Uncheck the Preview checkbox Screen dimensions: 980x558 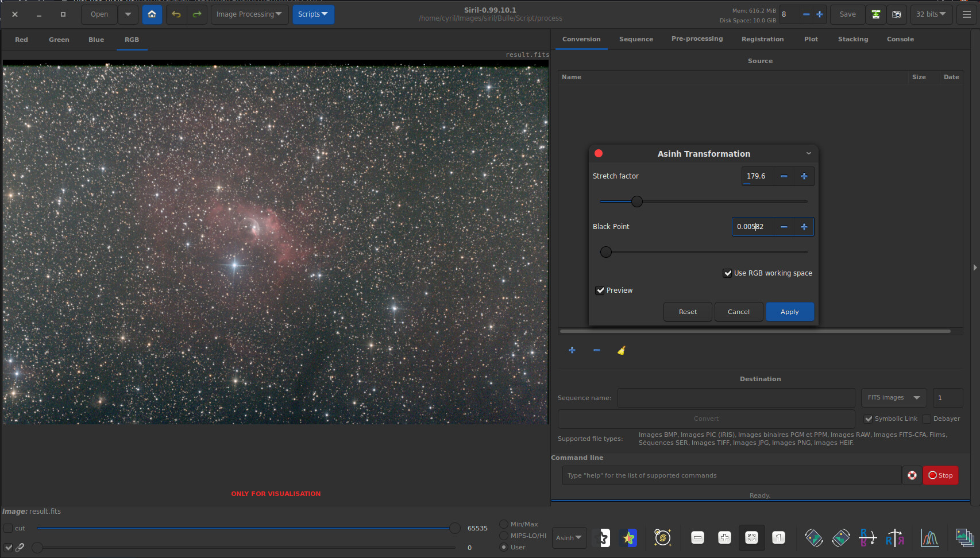pyautogui.click(x=600, y=290)
